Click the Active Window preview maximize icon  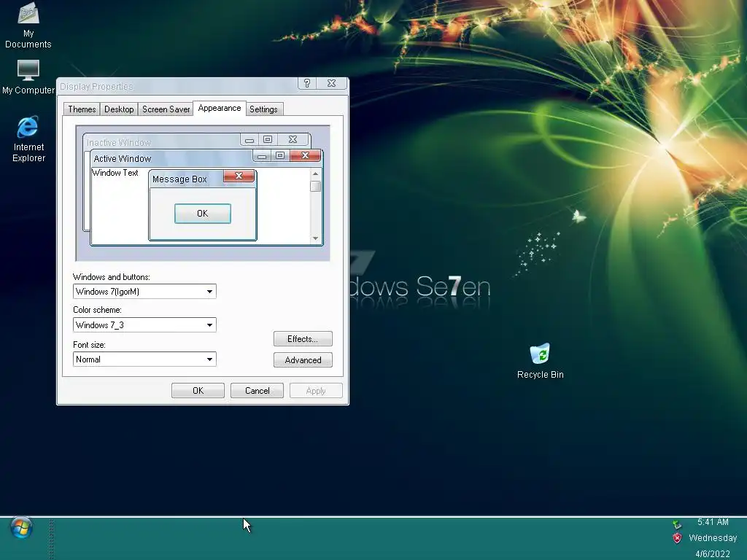tap(280, 156)
